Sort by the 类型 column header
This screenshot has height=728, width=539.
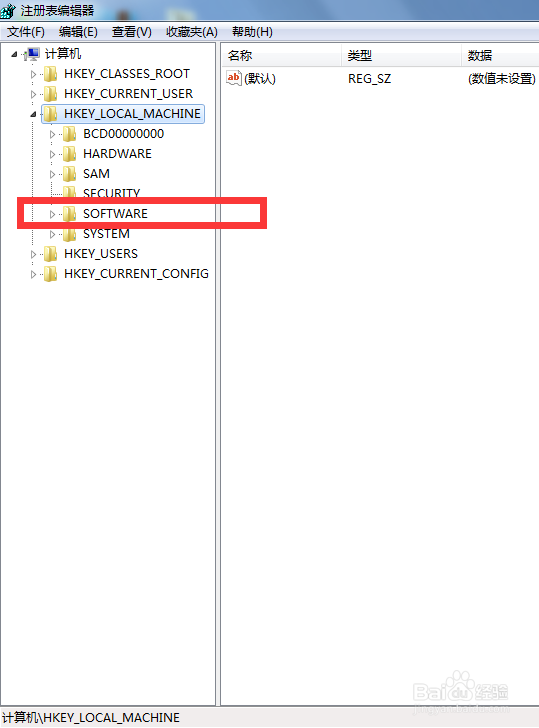click(402, 56)
